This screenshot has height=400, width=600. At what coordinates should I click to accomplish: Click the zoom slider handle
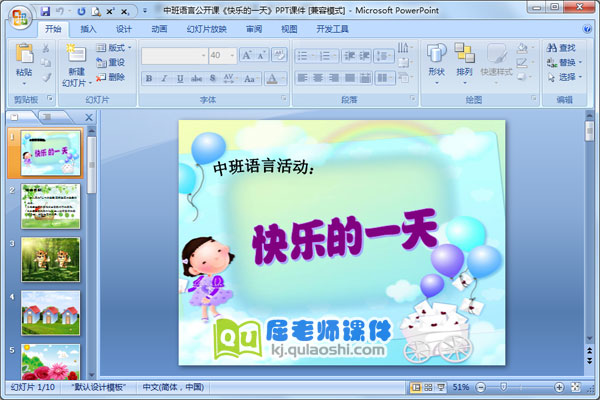coord(503,387)
